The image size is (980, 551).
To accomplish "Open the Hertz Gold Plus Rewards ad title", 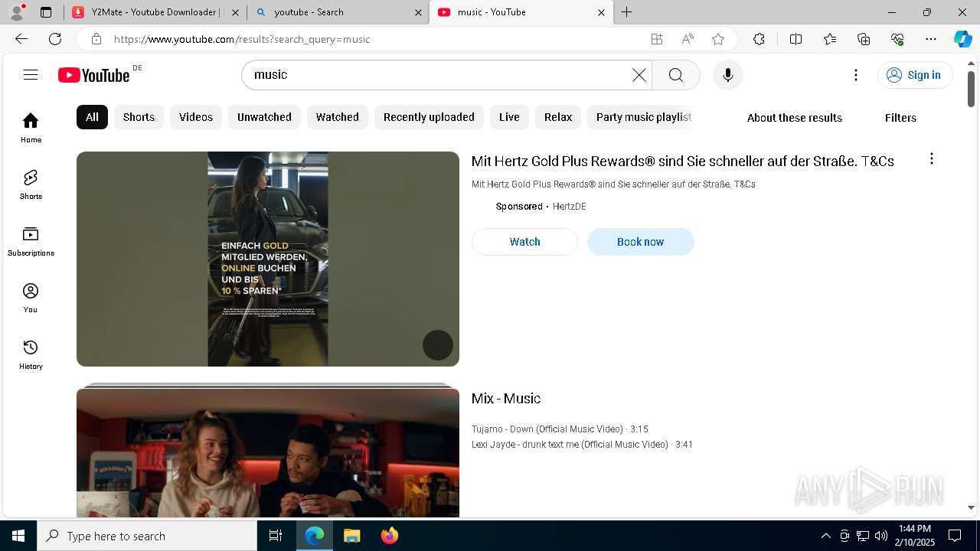I will pos(683,161).
